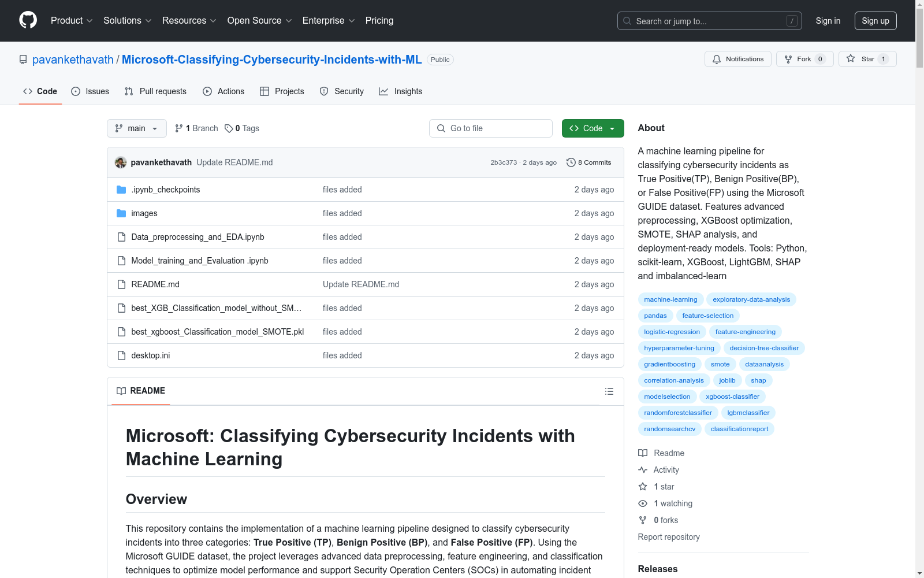Click the smote topic tag
924x578 pixels.
[720, 364]
